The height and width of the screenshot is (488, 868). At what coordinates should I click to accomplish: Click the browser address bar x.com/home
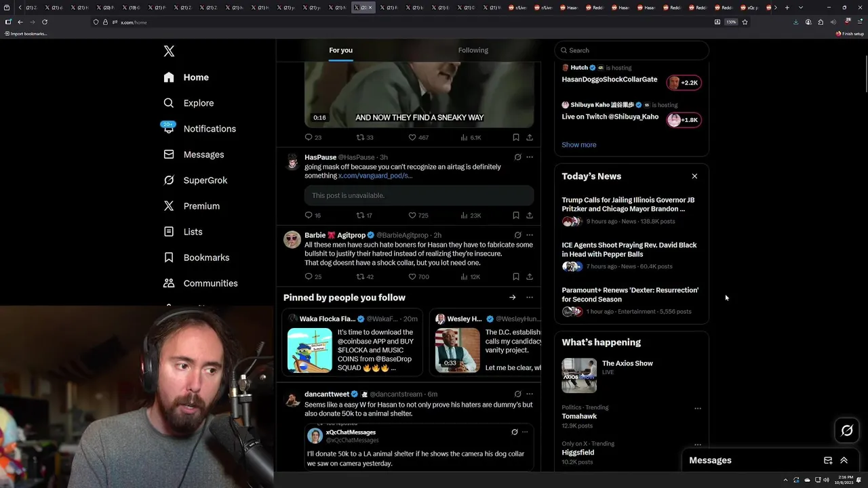400,22
